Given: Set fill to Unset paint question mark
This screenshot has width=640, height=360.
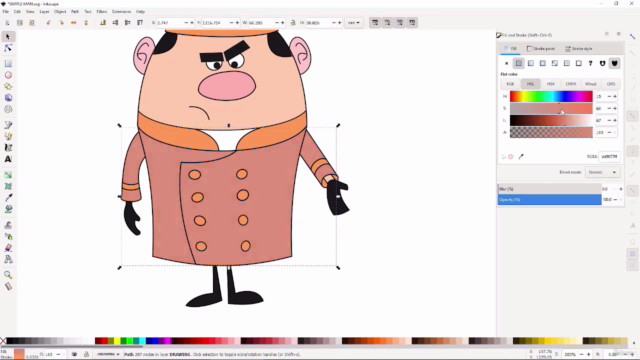Looking at the screenshot, I should (x=590, y=63).
